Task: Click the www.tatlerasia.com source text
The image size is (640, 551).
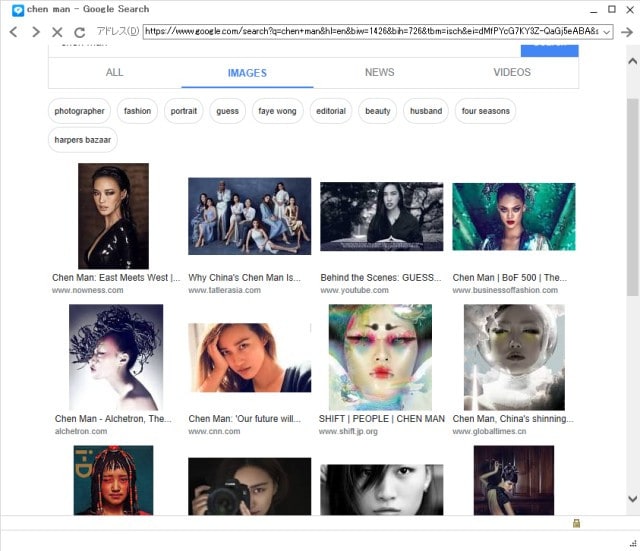Action: pyautogui.click(x=224, y=290)
